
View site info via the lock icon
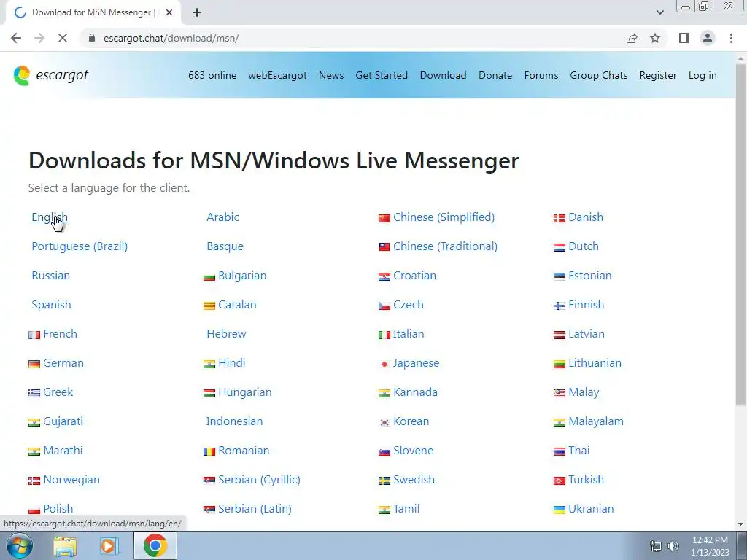pos(92,38)
